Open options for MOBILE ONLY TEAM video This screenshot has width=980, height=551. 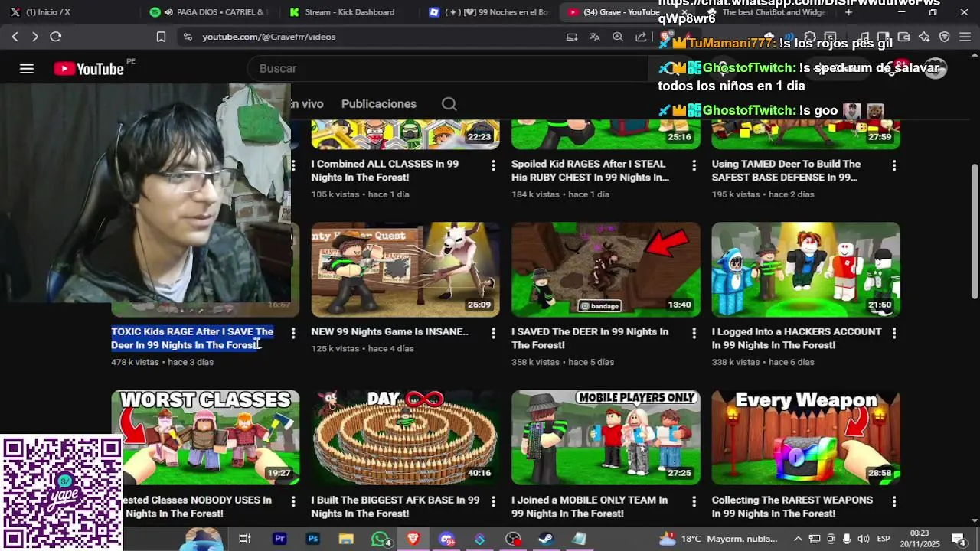[694, 502]
